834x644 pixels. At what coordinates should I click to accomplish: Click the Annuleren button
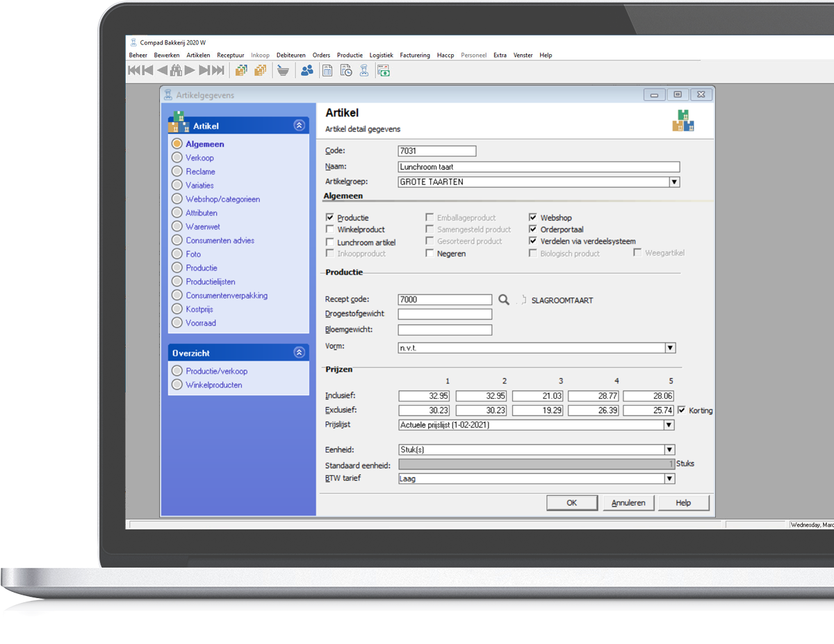pyautogui.click(x=628, y=503)
